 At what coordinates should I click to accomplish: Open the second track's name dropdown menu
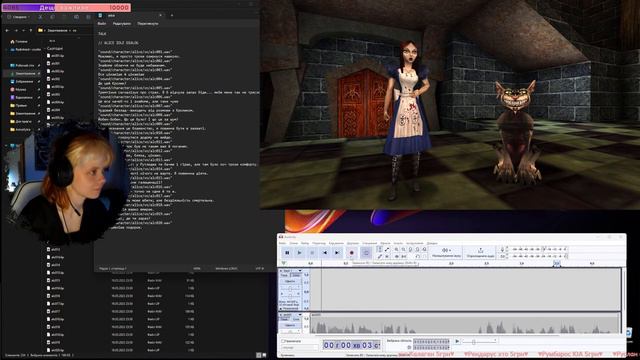[x=290, y=315]
